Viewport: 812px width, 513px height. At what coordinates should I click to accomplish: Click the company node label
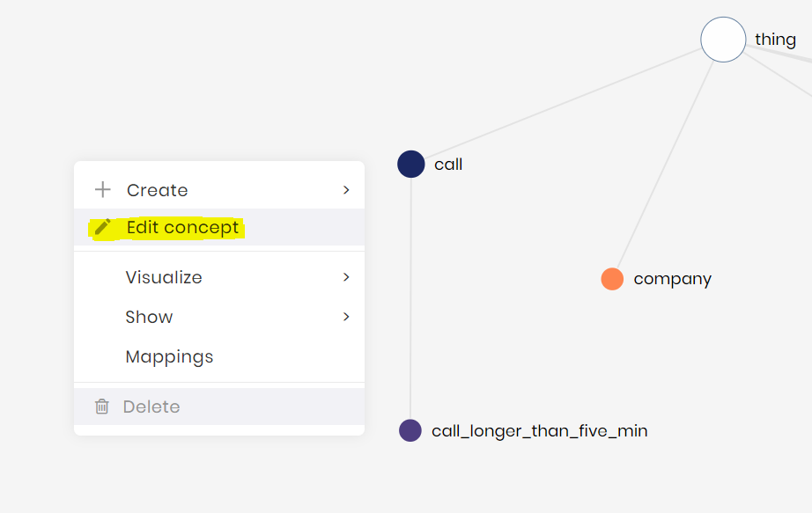(x=672, y=279)
